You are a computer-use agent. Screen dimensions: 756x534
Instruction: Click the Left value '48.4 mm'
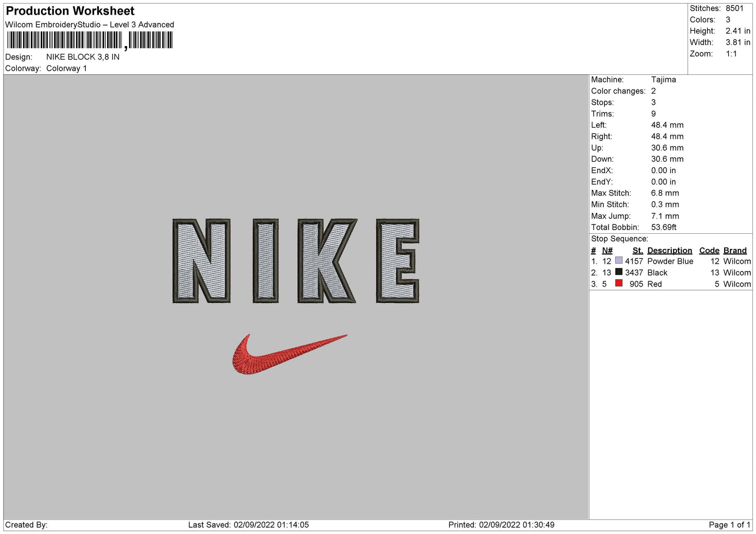667,125
